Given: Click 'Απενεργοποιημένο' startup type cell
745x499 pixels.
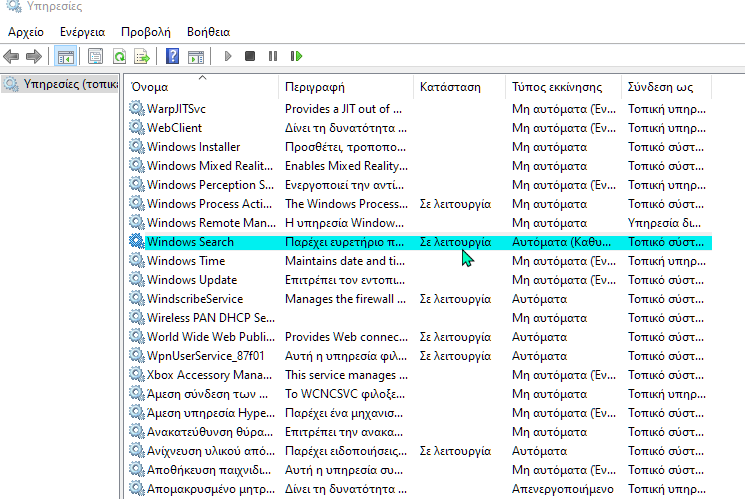Looking at the screenshot, I should (x=563, y=489).
